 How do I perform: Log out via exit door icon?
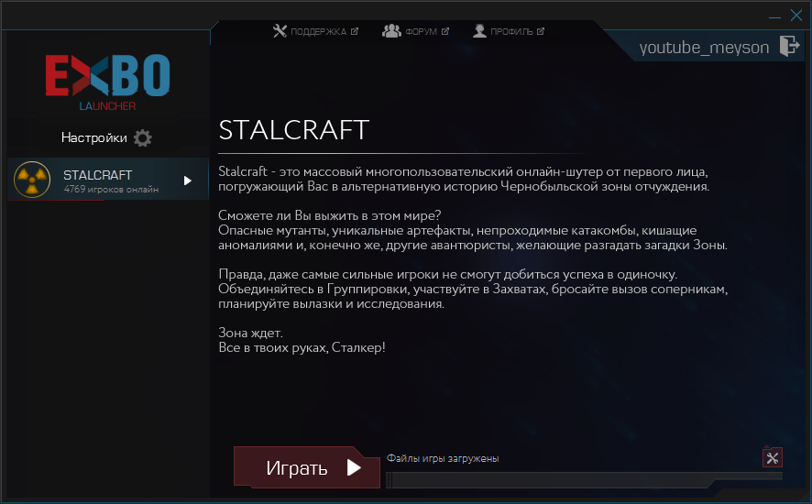(x=790, y=46)
